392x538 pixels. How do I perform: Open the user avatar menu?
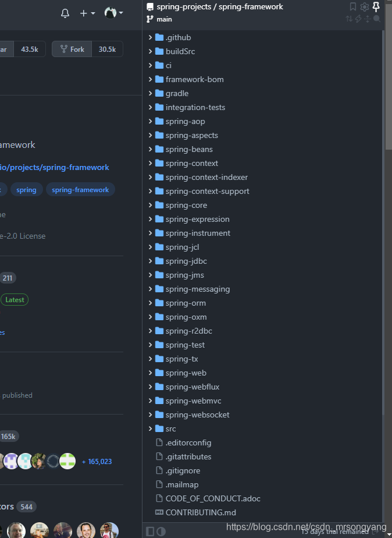coord(114,13)
